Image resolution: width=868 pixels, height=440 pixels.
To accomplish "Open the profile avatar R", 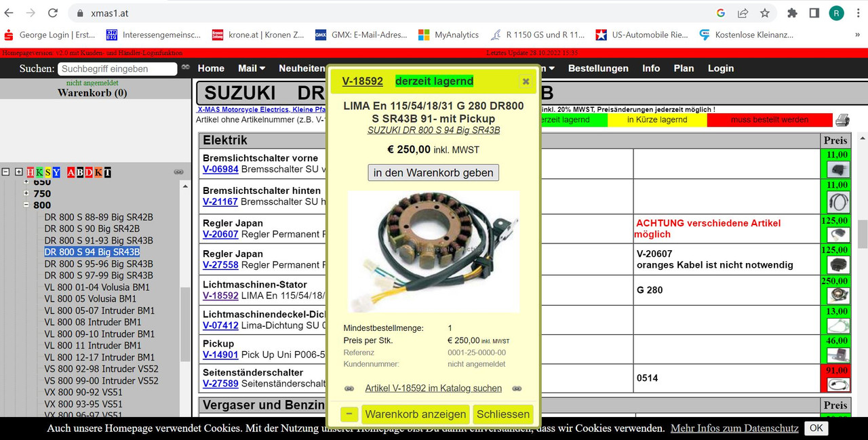I will 837,13.
